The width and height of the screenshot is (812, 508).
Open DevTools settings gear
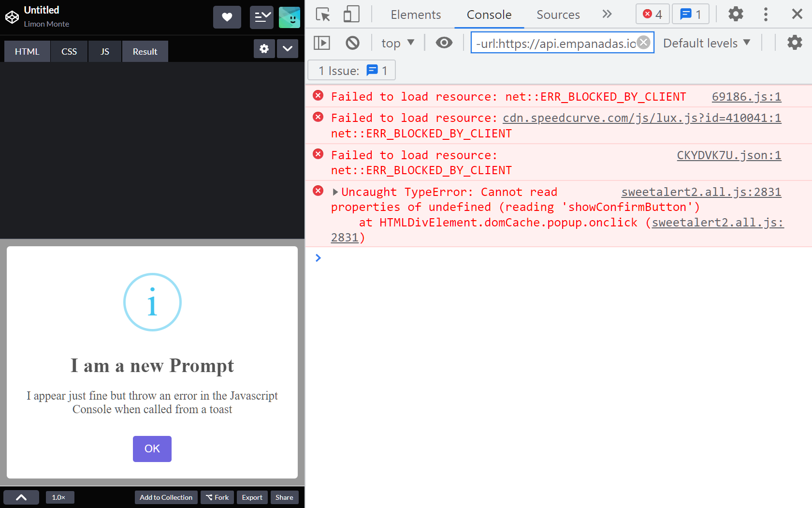tap(735, 14)
